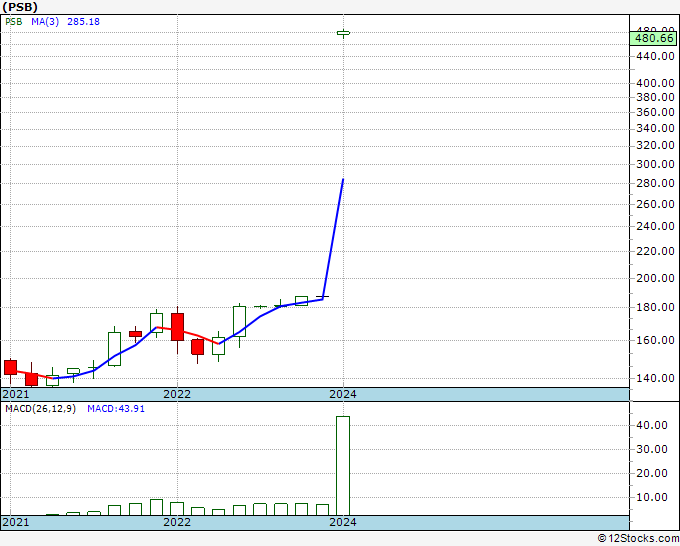Click the 340.00 price axis label

[x=655, y=128]
